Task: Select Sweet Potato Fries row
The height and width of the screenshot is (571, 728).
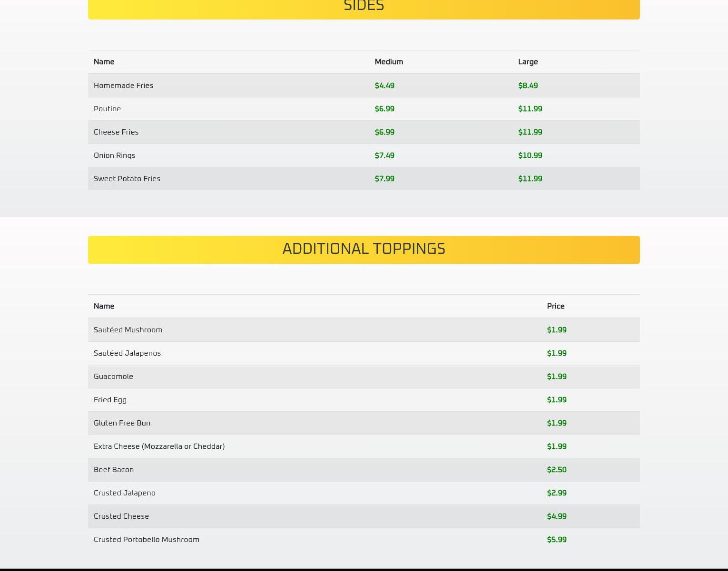Action: click(127, 179)
